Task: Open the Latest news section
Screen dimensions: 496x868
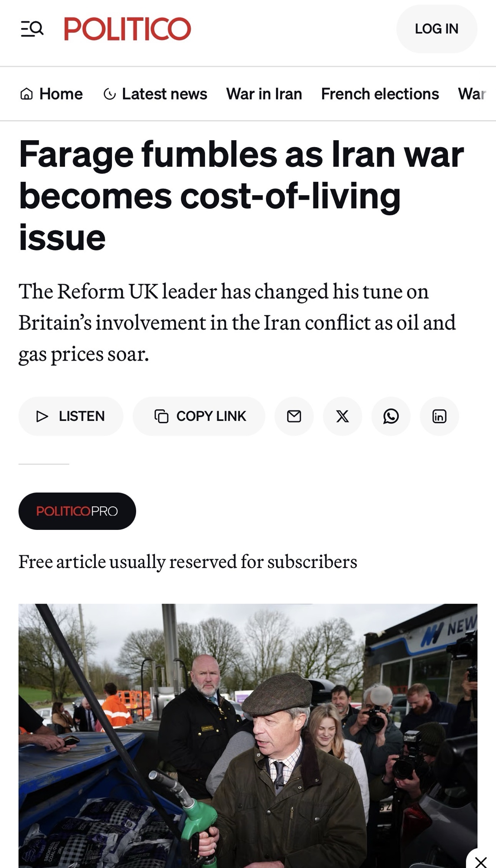Action: point(164,94)
